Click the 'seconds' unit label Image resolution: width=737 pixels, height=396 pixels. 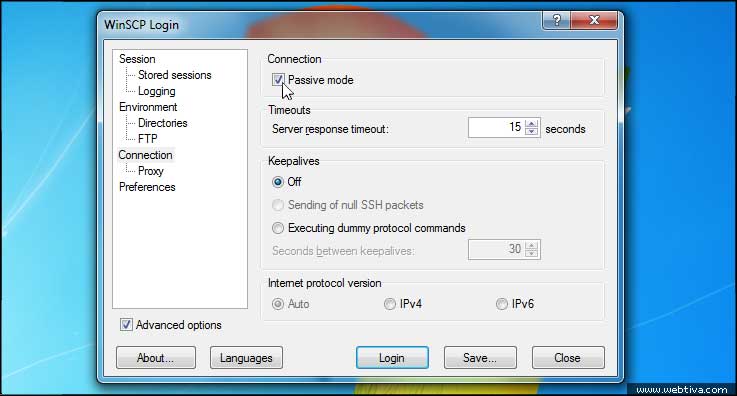[x=565, y=129]
